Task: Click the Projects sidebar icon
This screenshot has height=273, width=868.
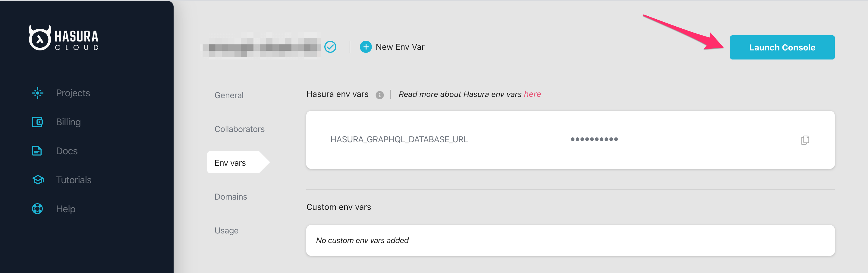Action: [x=37, y=93]
